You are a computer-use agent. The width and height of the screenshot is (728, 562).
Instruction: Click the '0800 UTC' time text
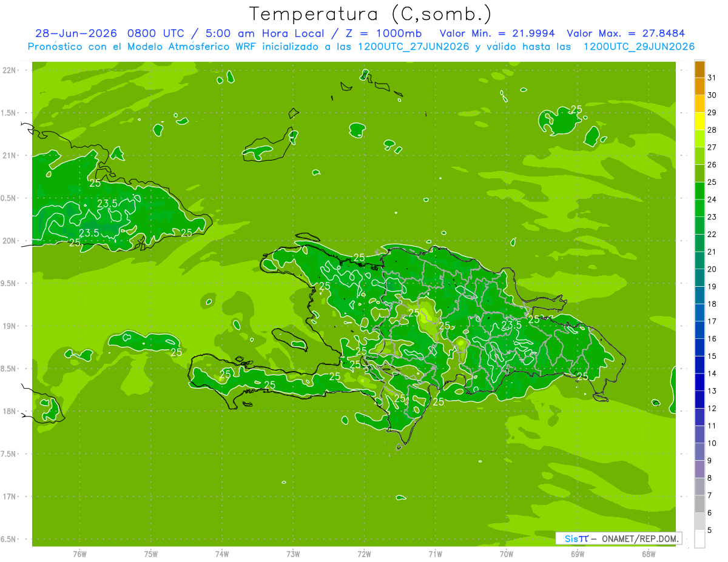point(156,33)
